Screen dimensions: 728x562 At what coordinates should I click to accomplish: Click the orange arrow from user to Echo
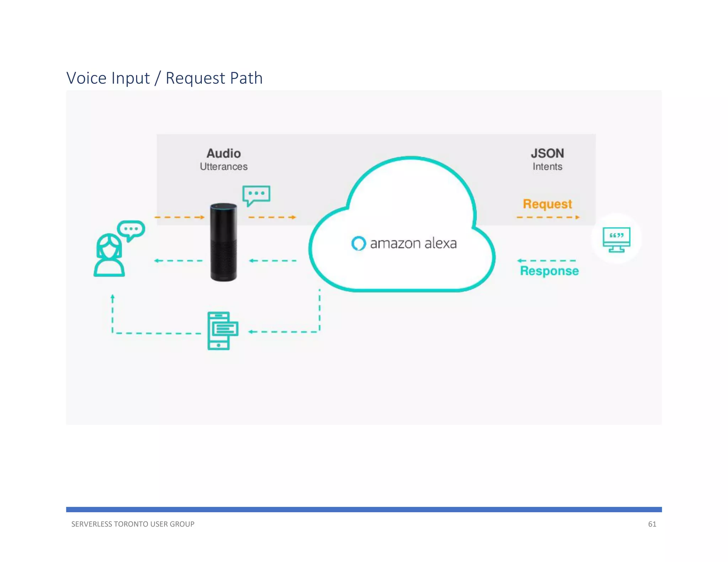click(180, 217)
